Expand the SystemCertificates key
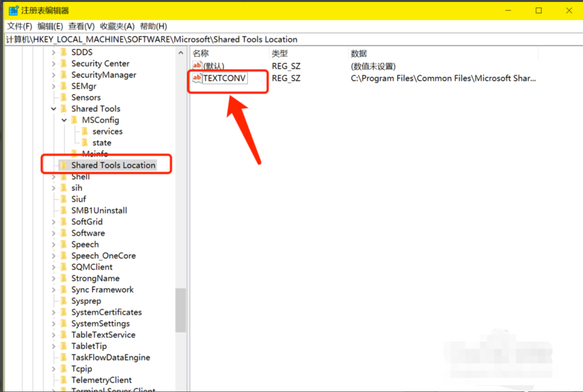 pyautogui.click(x=54, y=313)
